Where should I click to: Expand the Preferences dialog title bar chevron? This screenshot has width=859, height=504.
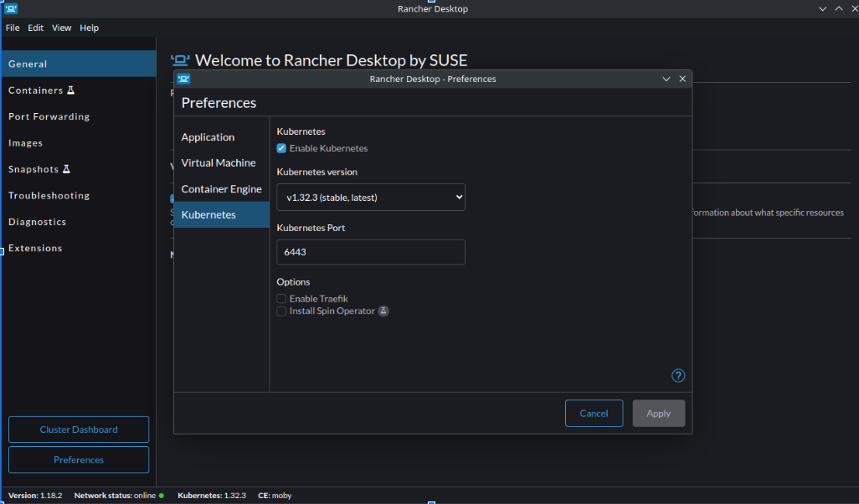(x=666, y=79)
